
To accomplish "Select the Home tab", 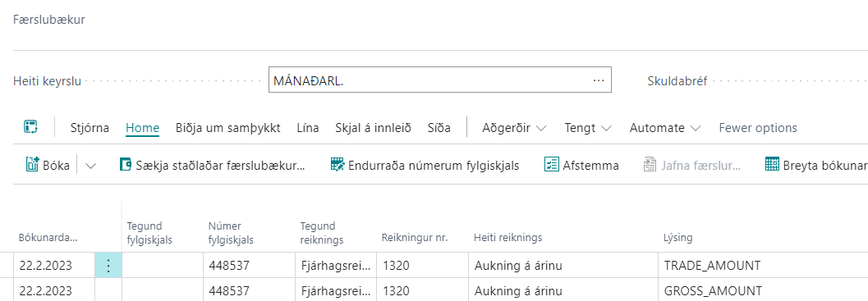I will coord(142,128).
